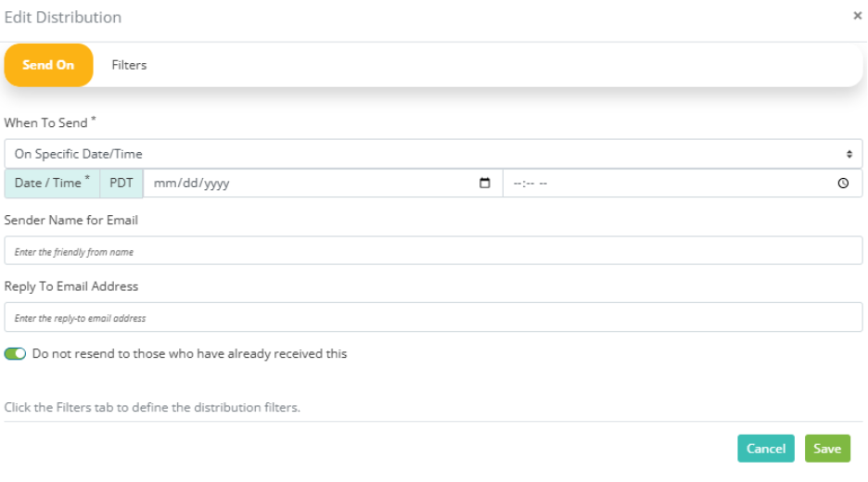Click the PDT timezone label
The image size is (868, 482).
(121, 184)
